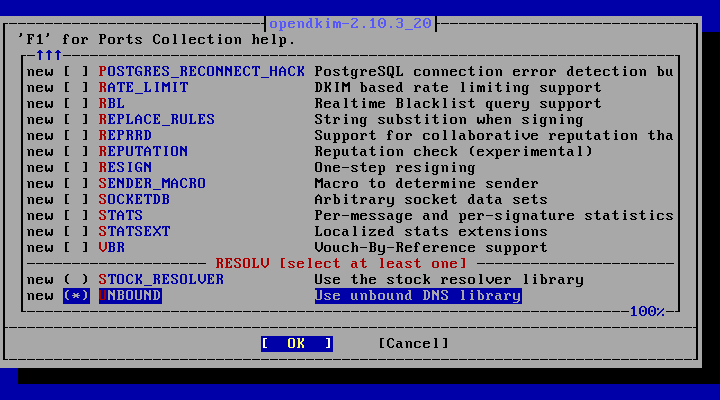
Task: Click the POSTGRES_RECONNECT_HACK option name
Action: 202,72
